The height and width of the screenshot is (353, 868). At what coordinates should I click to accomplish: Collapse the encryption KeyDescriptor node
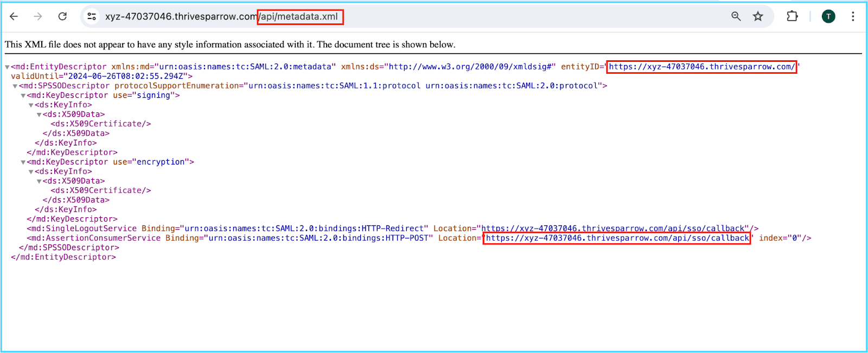(x=23, y=162)
